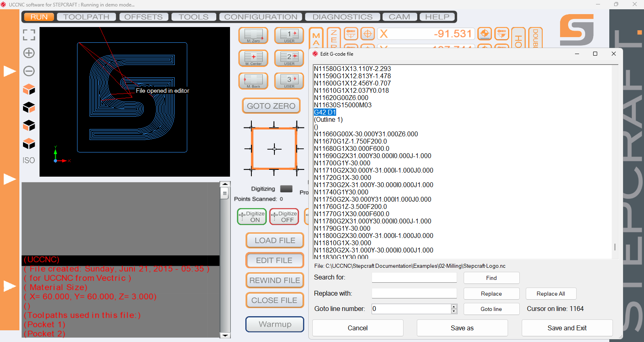Click Save as in editor dialog
Image resolution: width=644 pixels, height=342 pixels.
(462, 328)
